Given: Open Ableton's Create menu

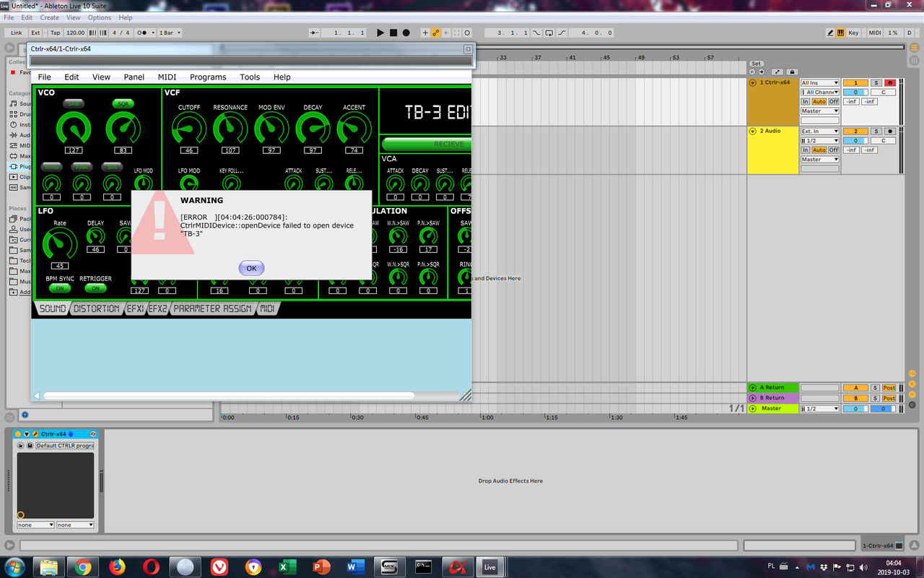Looking at the screenshot, I should pos(50,17).
